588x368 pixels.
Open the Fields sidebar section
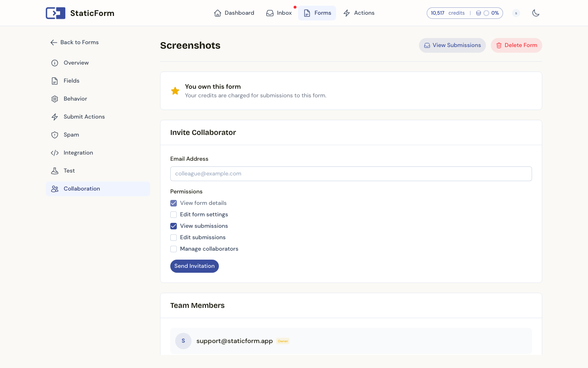(98, 81)
